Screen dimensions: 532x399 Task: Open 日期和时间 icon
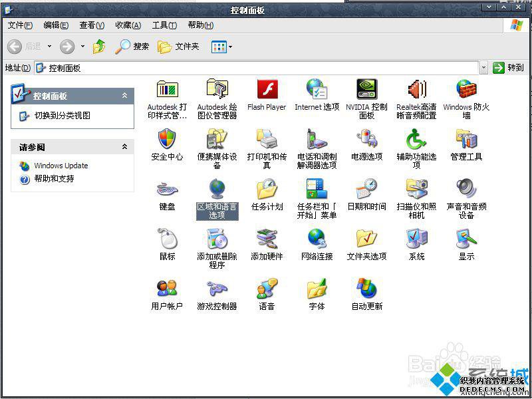click(x=366, y=190)
